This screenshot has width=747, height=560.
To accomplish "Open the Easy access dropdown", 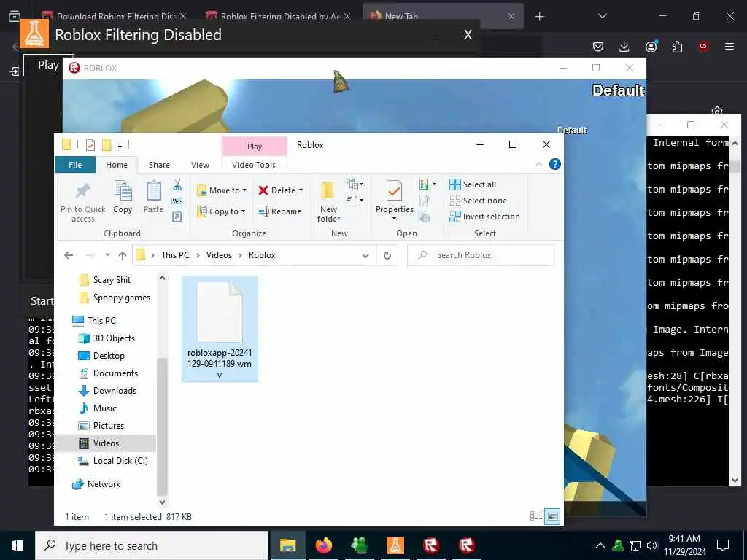I will coord(355,201).
